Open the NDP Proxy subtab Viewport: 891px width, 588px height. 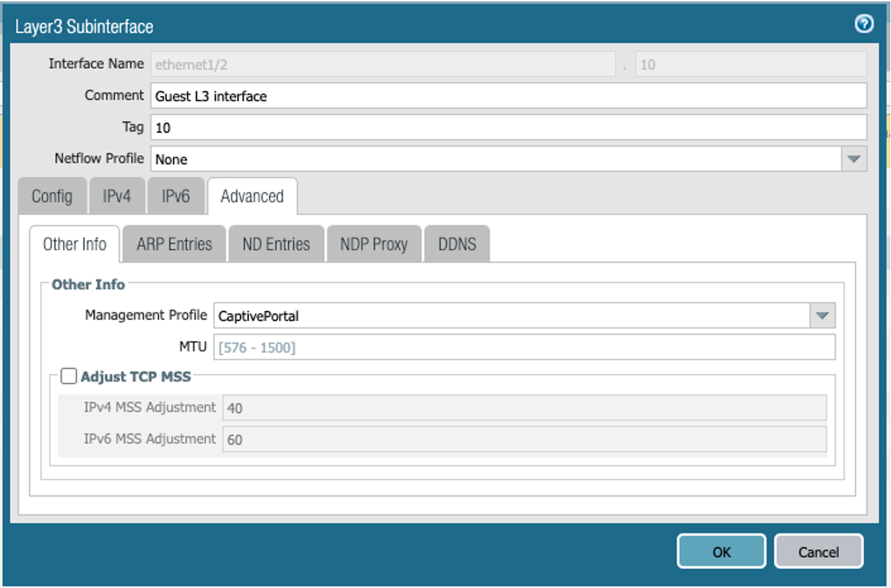pos(373,244)
